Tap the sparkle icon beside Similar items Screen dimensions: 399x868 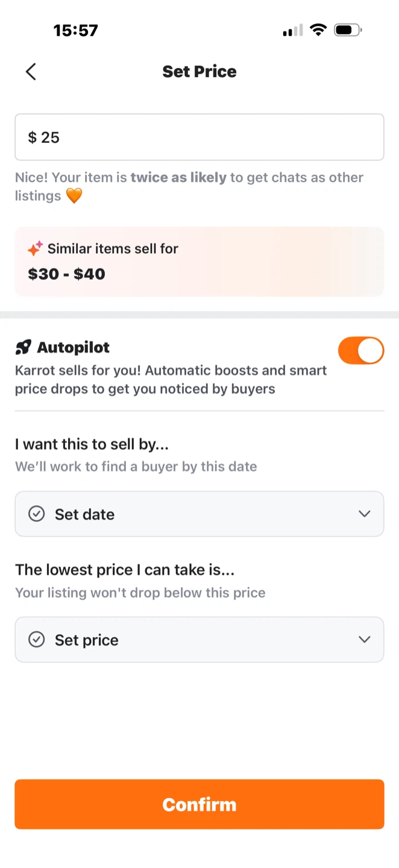point(35,248)
